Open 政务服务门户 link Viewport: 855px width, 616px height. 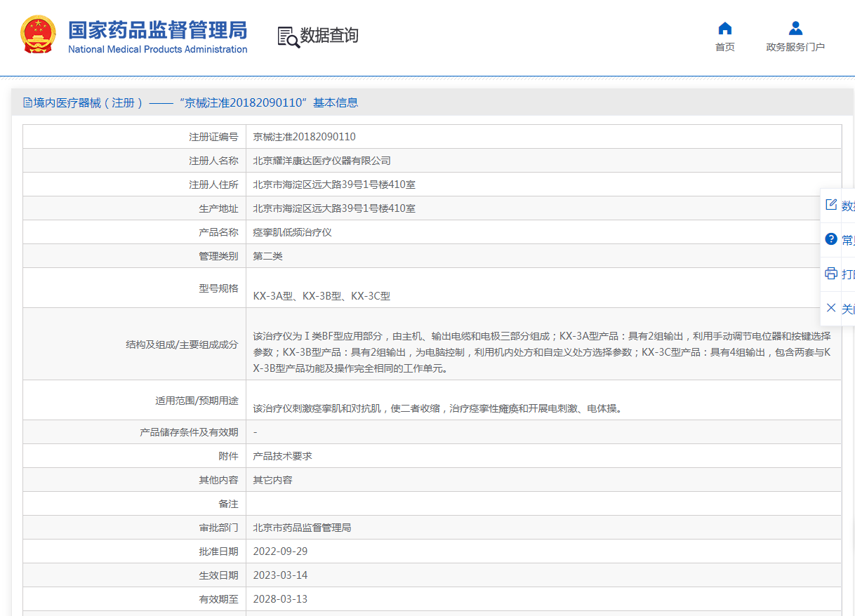pyautogui.click(x=795, y=47)
